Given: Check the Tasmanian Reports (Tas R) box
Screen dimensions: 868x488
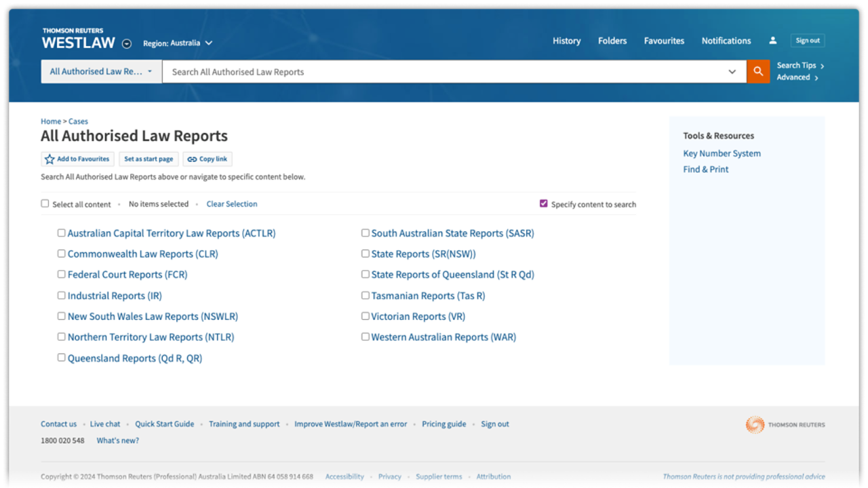Looking at the screenshot, I should [x=365, y=296].
